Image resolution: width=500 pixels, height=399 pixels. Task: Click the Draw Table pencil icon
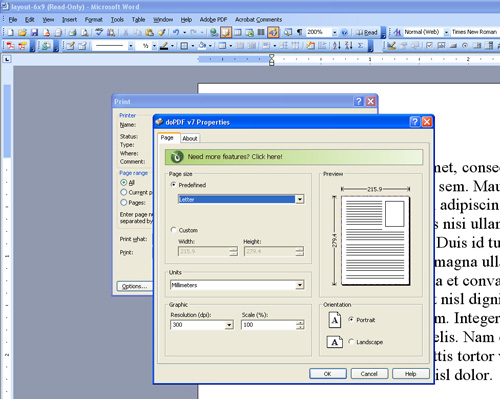(x=70, y=46)
